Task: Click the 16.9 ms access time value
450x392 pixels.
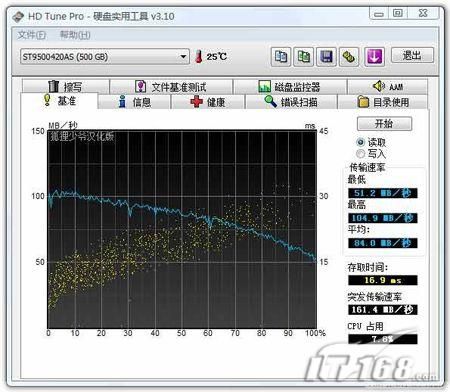Action: coord(383,280)
